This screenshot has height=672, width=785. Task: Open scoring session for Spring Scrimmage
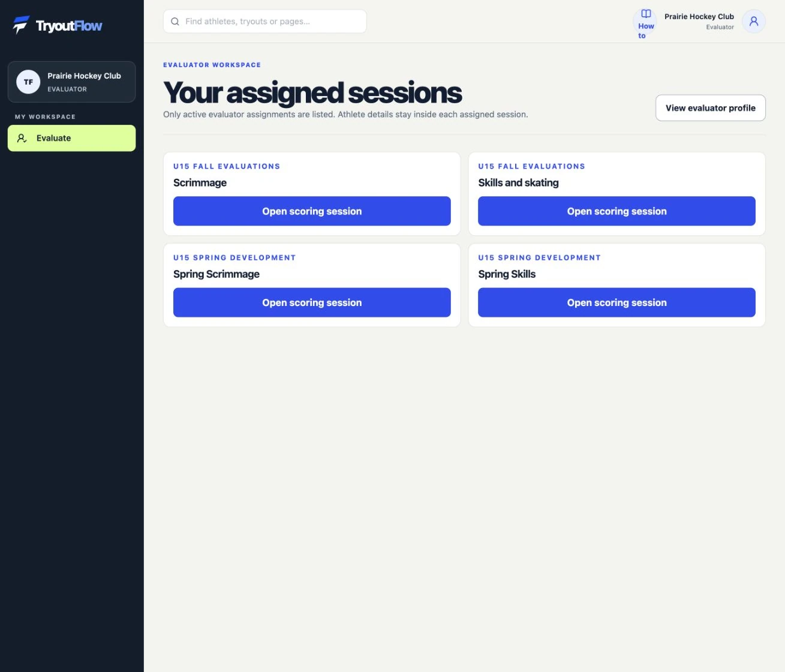(x=312, y=302)
